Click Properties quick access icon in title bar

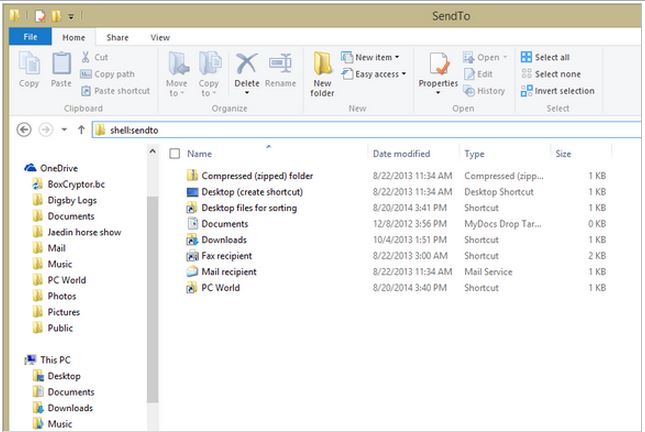point(40,16)
